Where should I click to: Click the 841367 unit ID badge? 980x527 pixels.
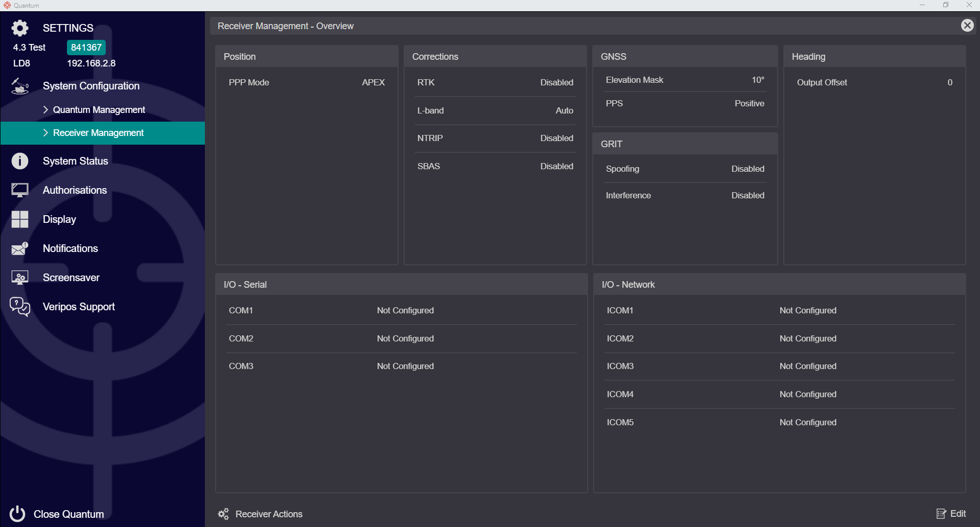point(86,48)
